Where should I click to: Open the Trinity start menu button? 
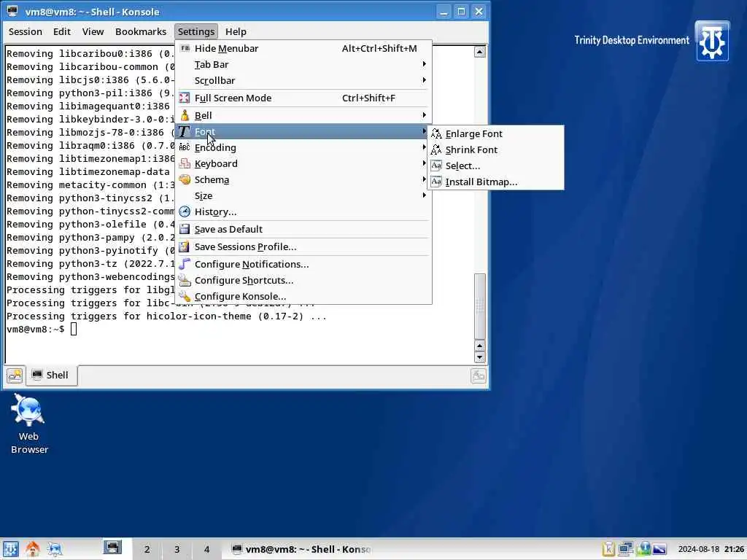[x=10, y=549]
